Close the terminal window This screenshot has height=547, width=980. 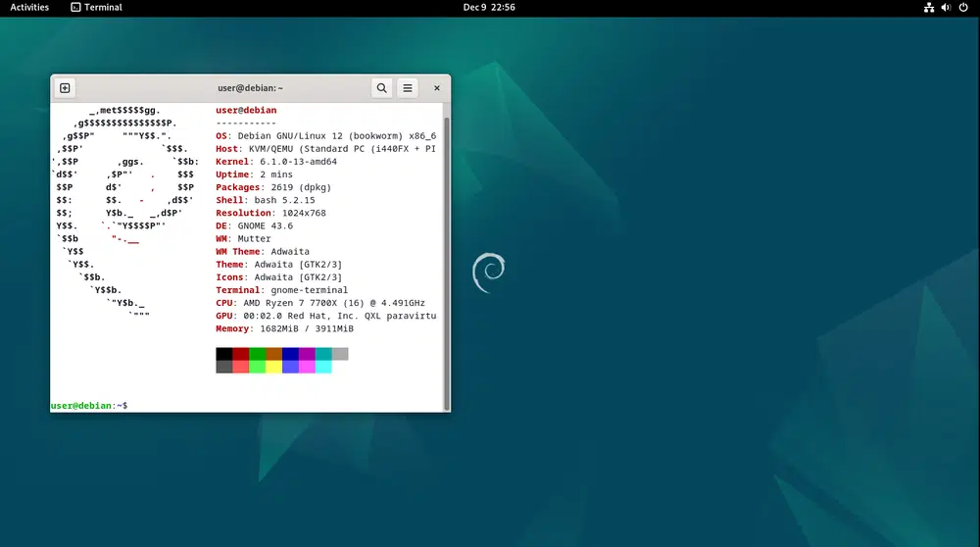coord(437,88)
